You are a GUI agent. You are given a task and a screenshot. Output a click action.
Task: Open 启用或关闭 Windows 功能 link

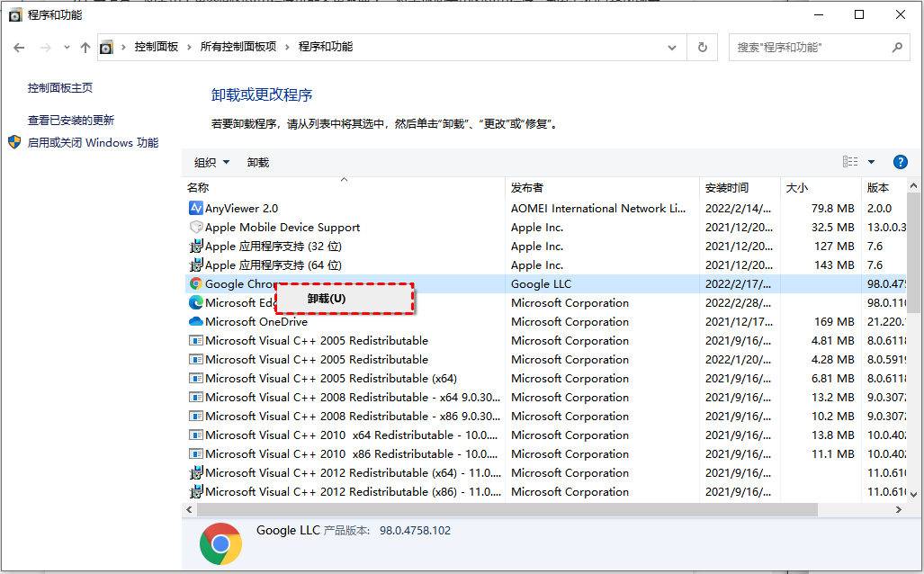[x=93, y=142]
